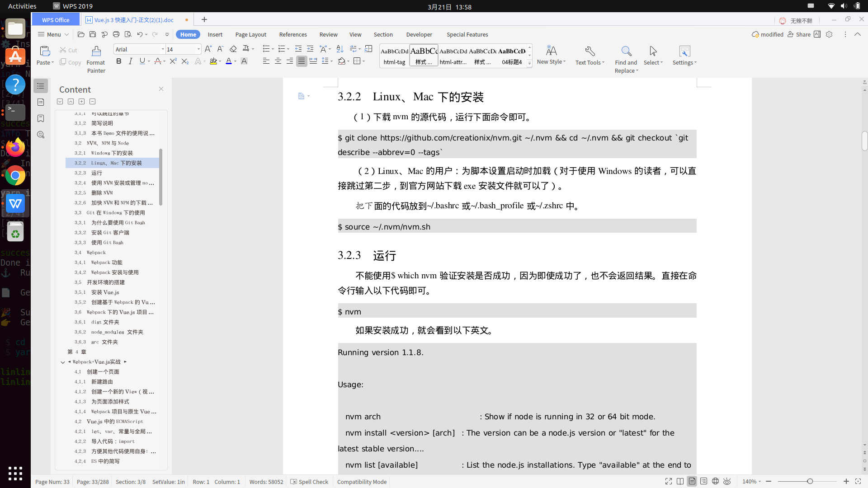
Task: Apply bold formatting with B icon
Action: pyautogui.click(x=118, y=61)
